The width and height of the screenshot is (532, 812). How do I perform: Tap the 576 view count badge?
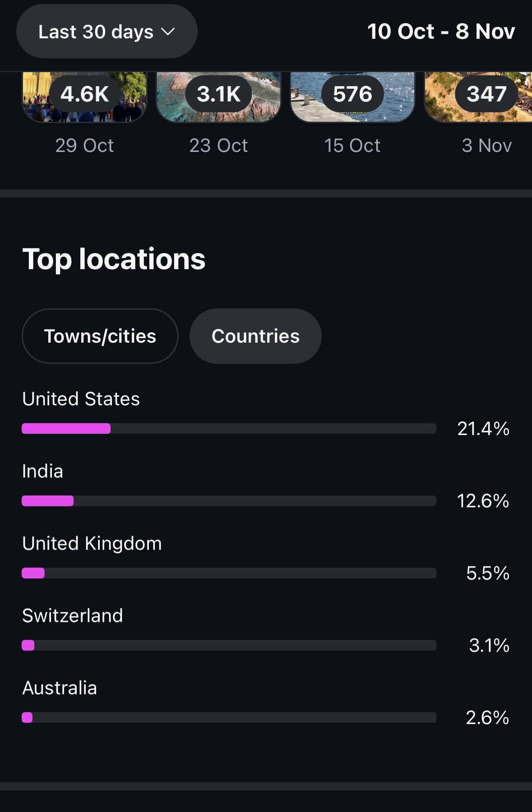352,94
